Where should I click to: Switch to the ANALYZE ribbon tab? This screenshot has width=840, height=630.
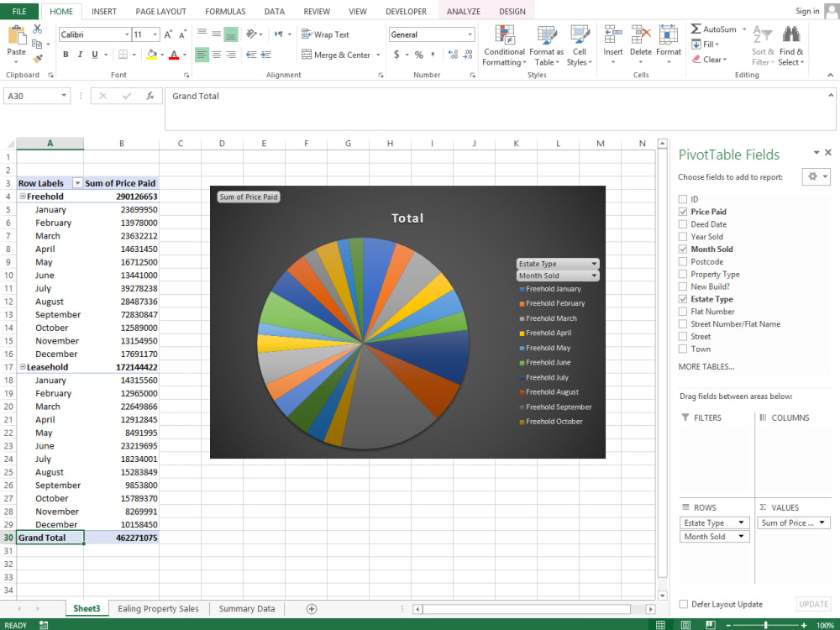coord(464,11)
